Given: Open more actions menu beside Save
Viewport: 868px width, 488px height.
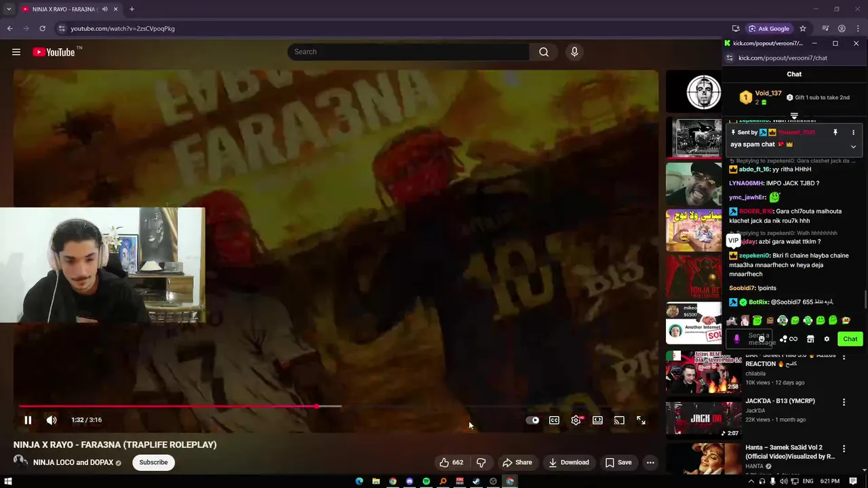Looking at the screenshot, I should 650,462.
